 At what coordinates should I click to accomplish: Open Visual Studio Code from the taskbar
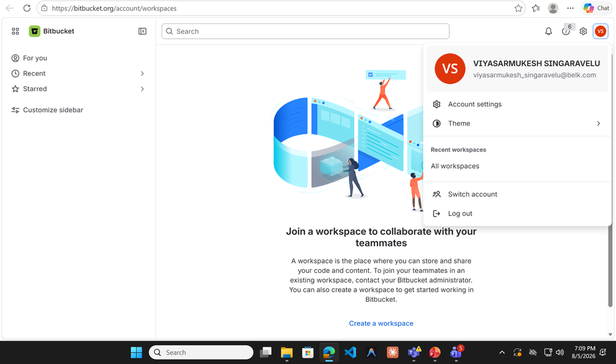click(350, 352)
